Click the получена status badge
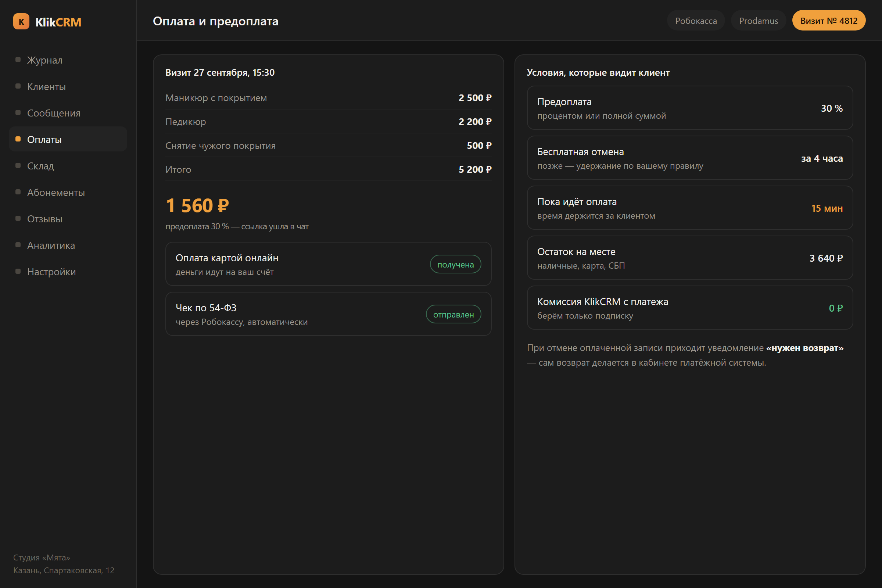Screen dimensions: 882x588 455,264
